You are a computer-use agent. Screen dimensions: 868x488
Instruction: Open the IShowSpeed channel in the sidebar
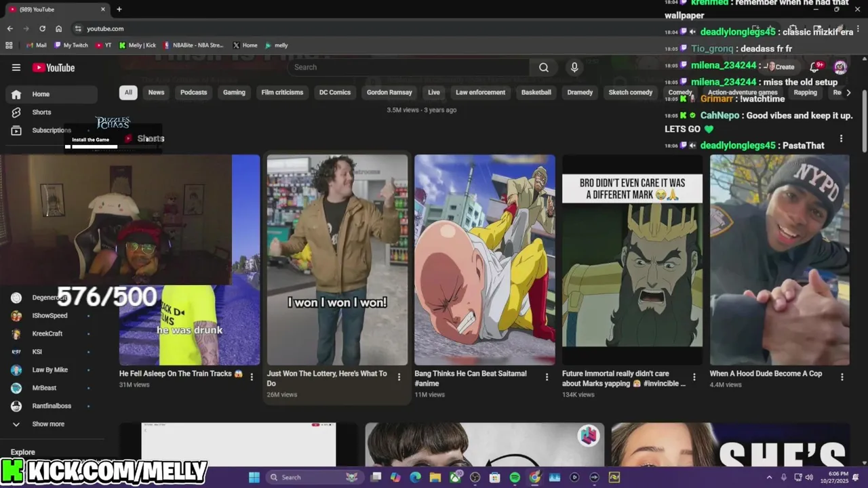[x=52, y=316]
